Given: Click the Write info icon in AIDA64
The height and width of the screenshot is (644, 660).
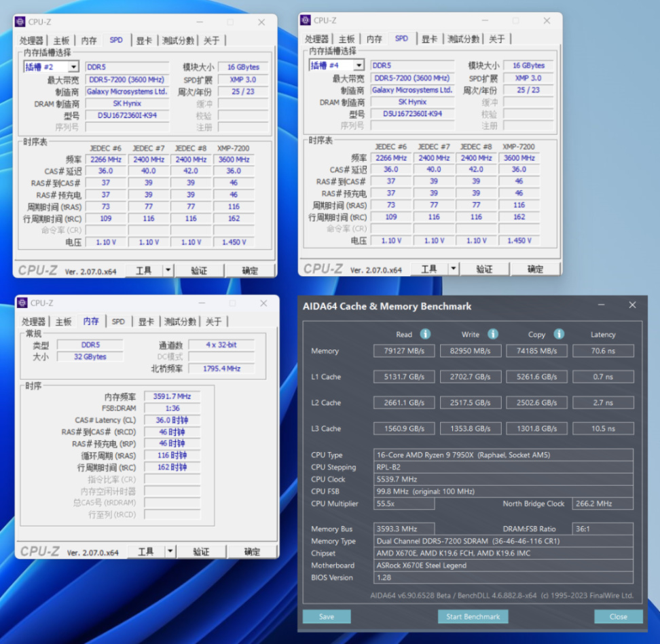Looking at the screenshot, I should 492,334.
